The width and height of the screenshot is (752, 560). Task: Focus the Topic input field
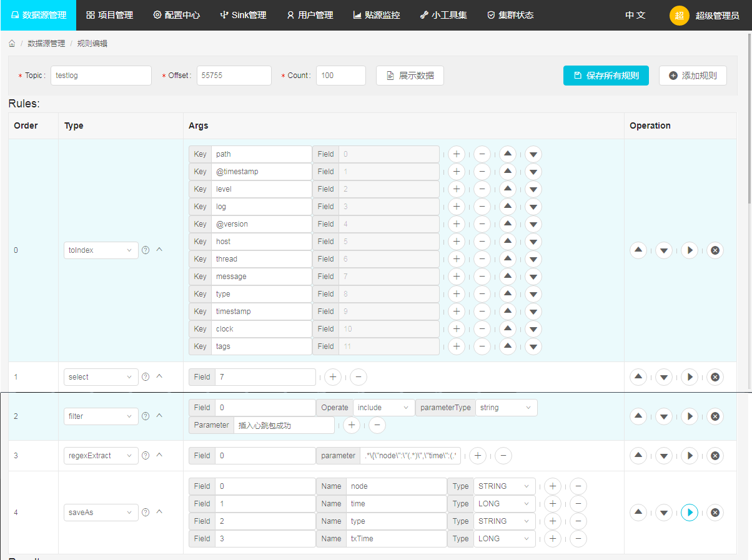101,76
